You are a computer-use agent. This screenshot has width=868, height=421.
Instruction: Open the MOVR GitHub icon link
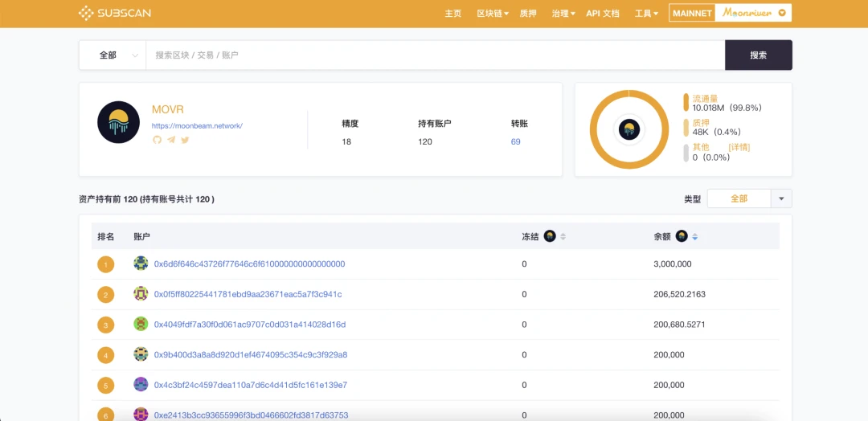click(x=158, y=140)
